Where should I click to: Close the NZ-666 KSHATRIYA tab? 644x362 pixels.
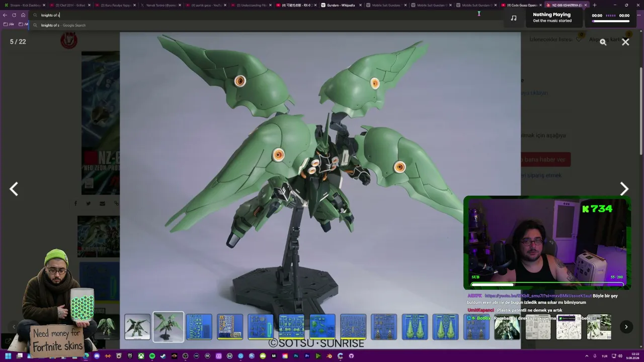pos(586,5)
